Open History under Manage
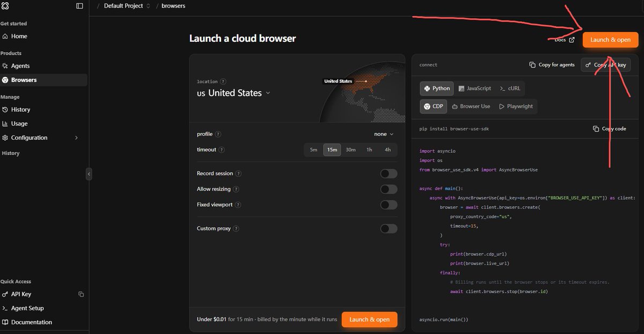Image resolution: width=644 pixels, height=334 pixels. [44, 110]
